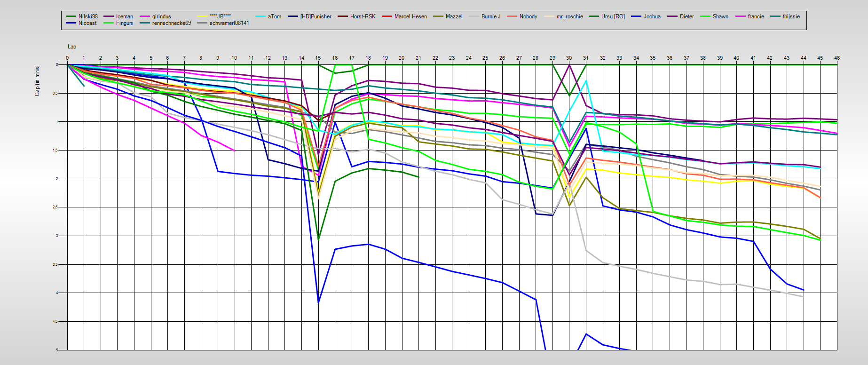Select the mr_roschie legend entry
The image size is (868, 365).
coord(569,16)
